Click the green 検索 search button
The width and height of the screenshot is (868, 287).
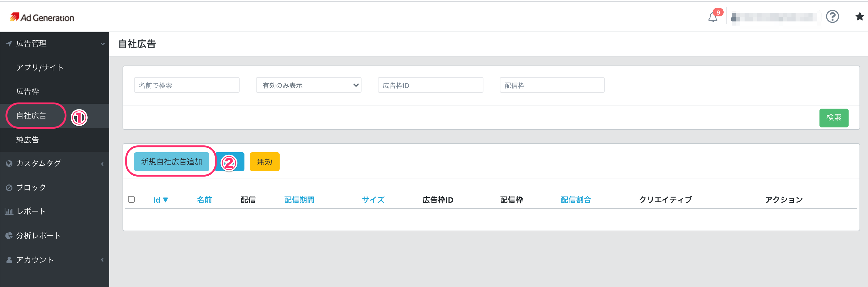coord(834,118)
